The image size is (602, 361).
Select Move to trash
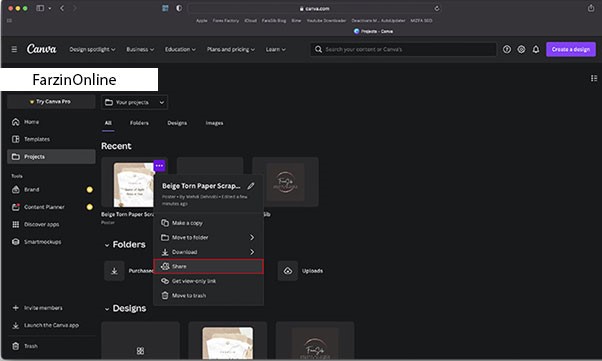click(x=208, y=295)
